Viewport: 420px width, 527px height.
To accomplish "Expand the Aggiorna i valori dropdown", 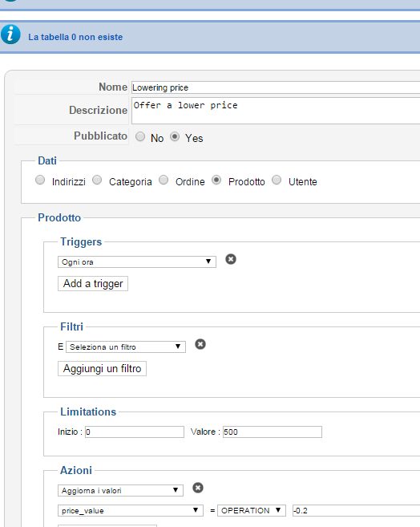I will coord(120,490).
